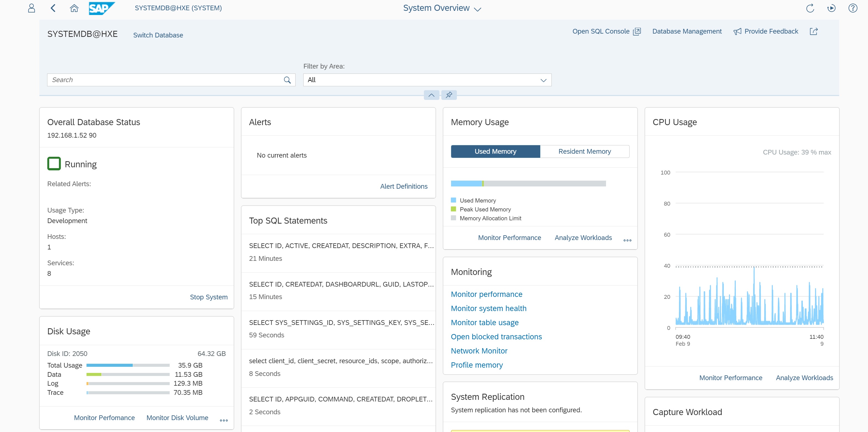Click the share export icon
Viewport: 868px width, 432px height.
tap(813, 31)
